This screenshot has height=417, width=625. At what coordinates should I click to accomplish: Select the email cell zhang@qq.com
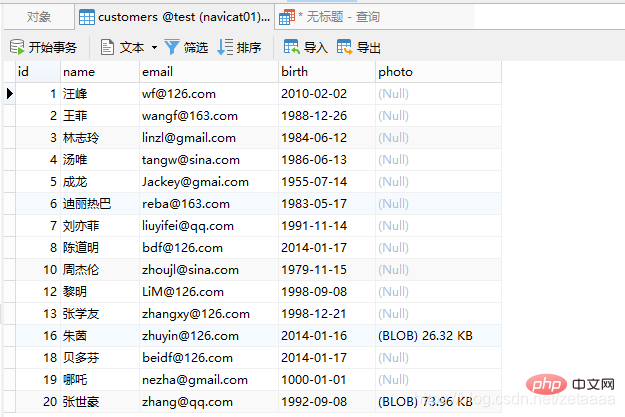tap(209, 402)
